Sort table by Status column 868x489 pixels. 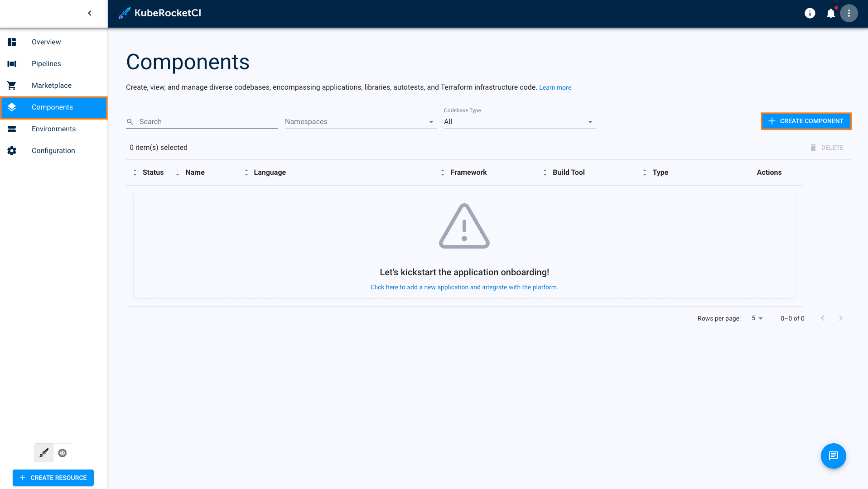pos(153,173)
